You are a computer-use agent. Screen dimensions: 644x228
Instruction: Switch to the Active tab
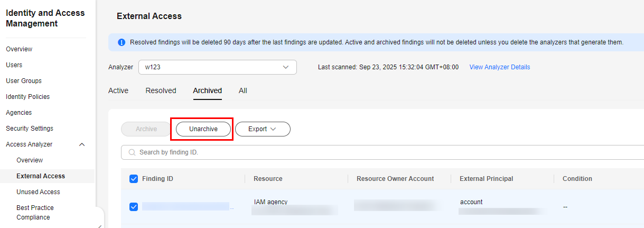118,90
